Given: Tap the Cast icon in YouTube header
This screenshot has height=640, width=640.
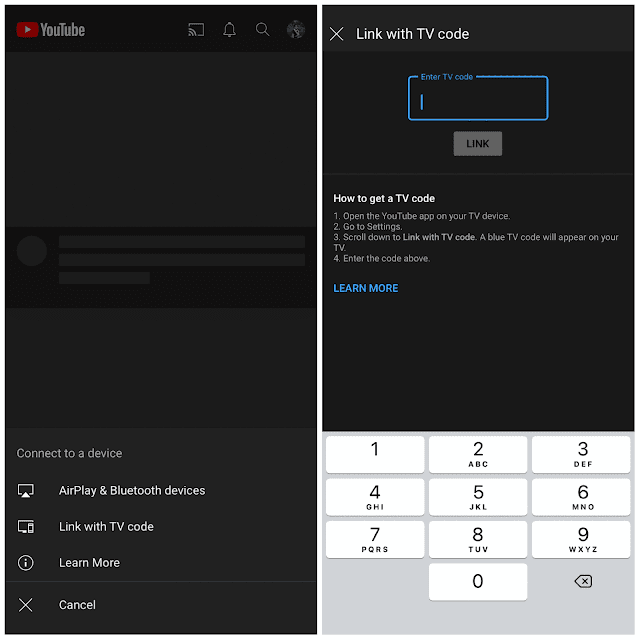Looking at the screenshot, I should click(x=196, y=30).
